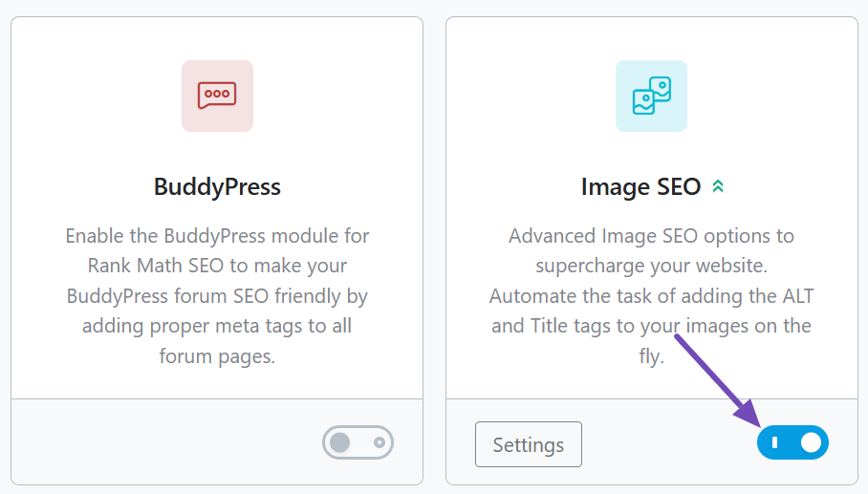The height and width of the screenshot is (494, 868).
Task: Click the text "Enable the BuddyPress module for"
Action: click(217, 236)
